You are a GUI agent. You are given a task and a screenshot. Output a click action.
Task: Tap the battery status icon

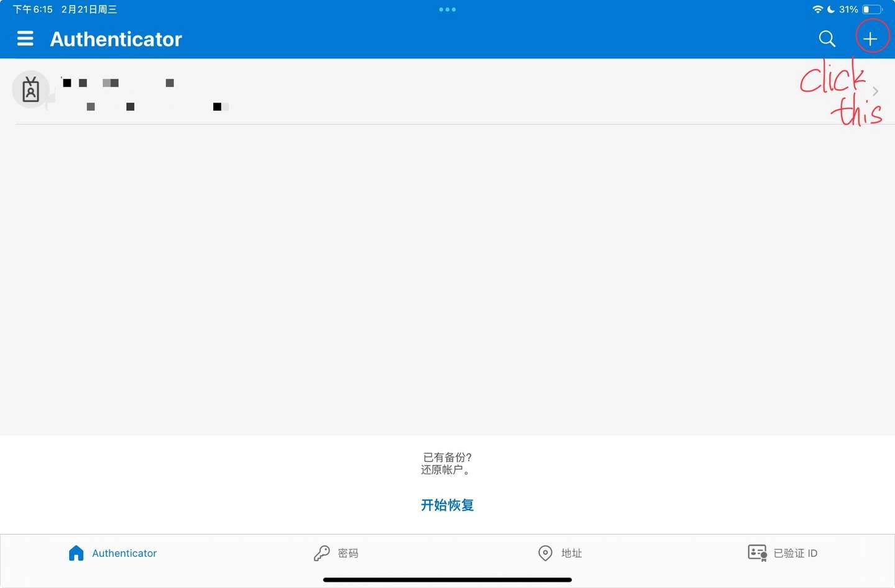[x=872, y=9]
